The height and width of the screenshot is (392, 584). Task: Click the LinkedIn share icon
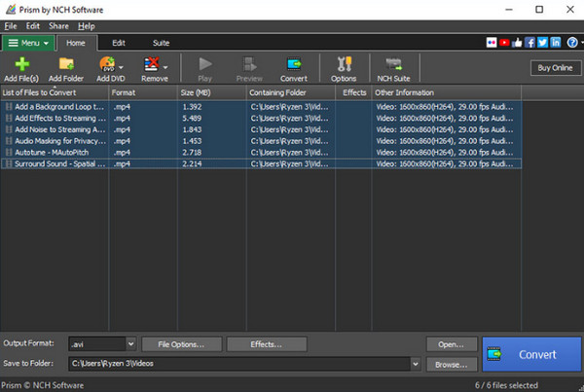click(556, 43)
